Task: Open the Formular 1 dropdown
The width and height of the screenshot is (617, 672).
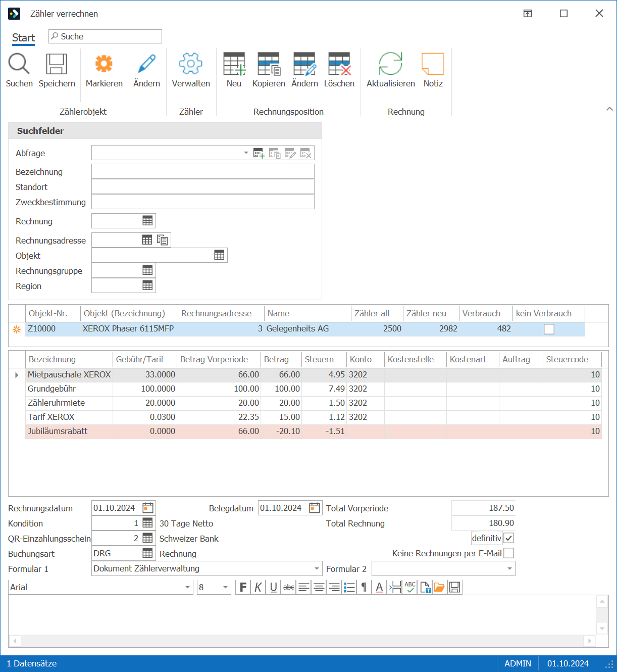Action: pos(317,569)
